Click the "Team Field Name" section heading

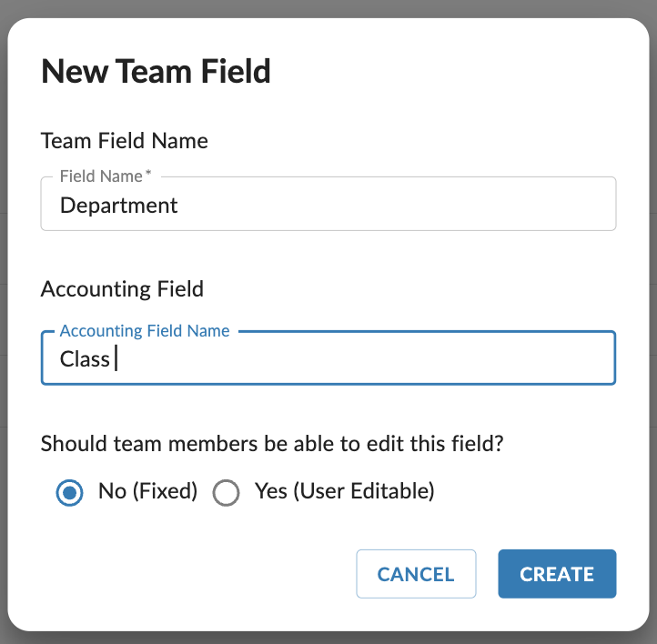[x=125, y=141]
